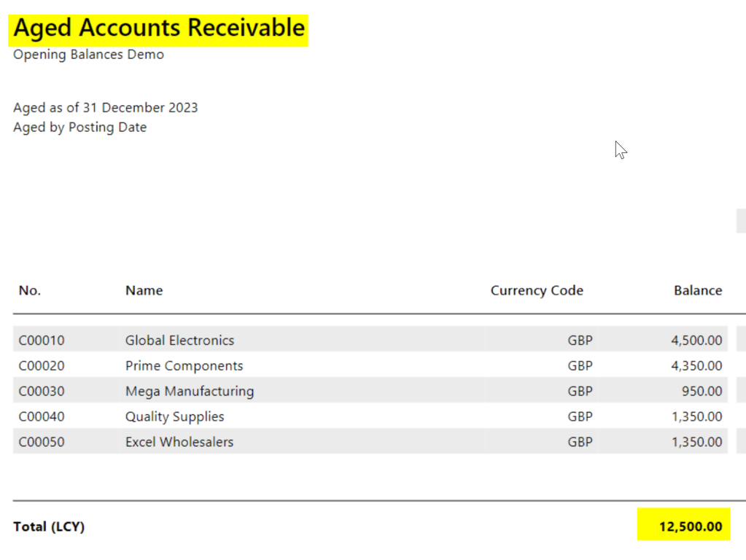Click the Balance column header
The image size is (746, 560).
pos(697,290)
